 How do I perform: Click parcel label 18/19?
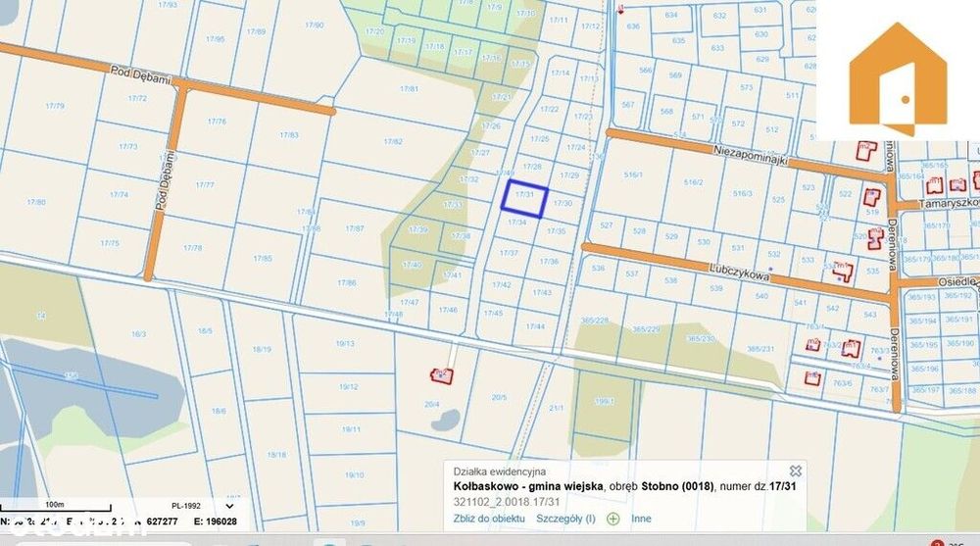click(x=262, y=349)
